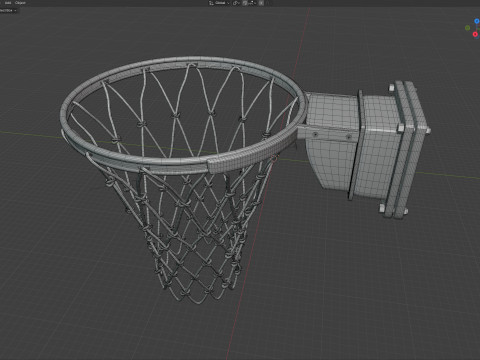This screenshot has height=360, width=480.
Task: Open the pivot point dropdown
Action: [236, 3]
